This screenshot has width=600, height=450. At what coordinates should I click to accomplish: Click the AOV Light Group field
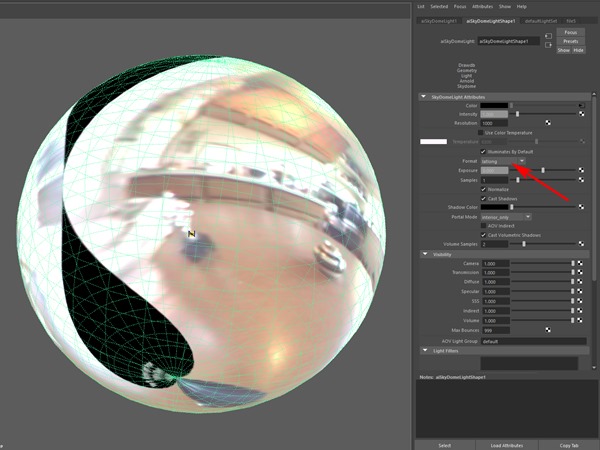click(x=533, y=341)
